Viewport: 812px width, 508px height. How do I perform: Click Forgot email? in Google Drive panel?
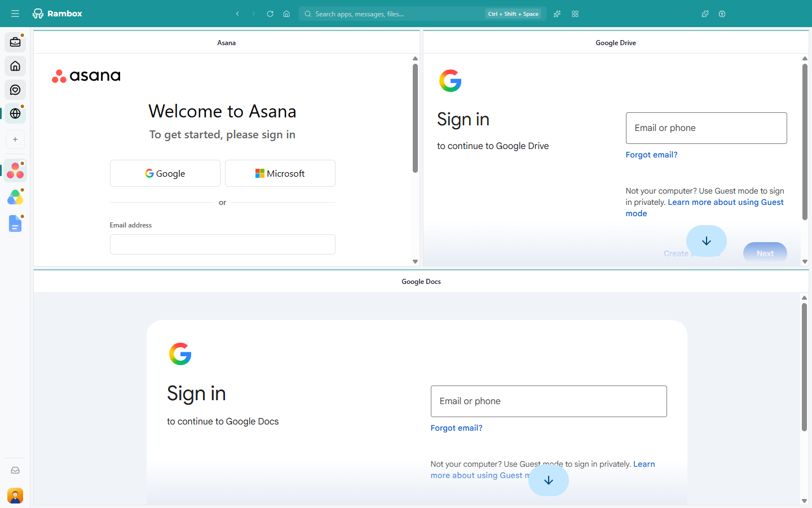pyautogui.click(x=651, y=155)
